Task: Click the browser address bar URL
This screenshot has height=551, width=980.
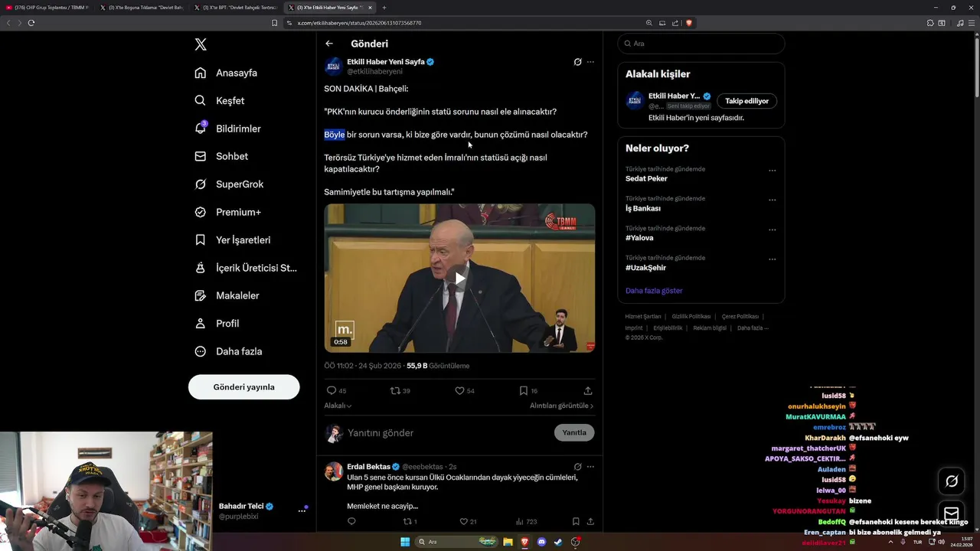Action: coord(359,23)
